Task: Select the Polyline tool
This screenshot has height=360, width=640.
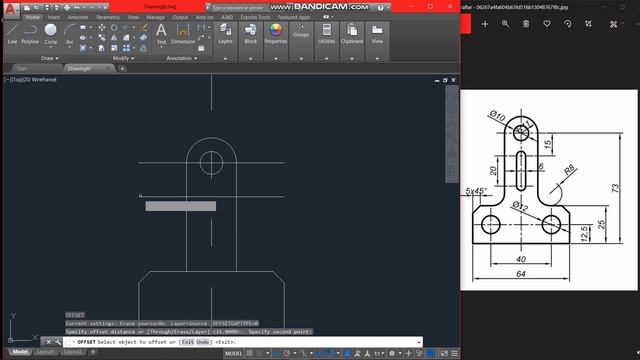Action: [x=30, y=34]
